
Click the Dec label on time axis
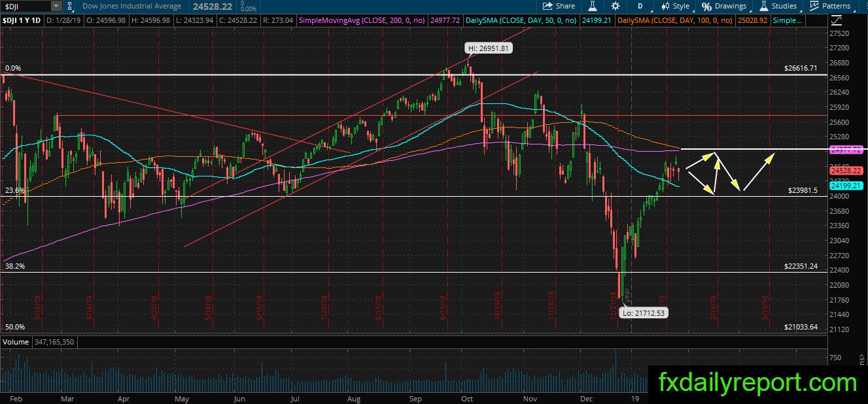coord(586,397)
